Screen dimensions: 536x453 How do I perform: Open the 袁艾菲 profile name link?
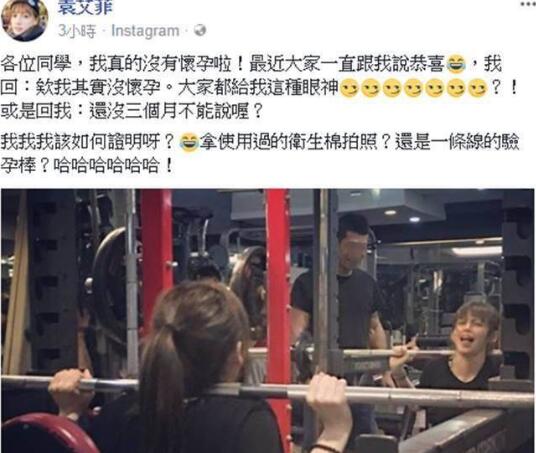pyautogui.click(x=85, y=8)
